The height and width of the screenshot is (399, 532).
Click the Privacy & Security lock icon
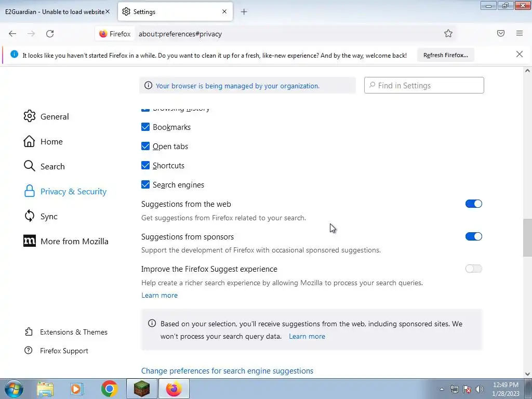point(30,191)
